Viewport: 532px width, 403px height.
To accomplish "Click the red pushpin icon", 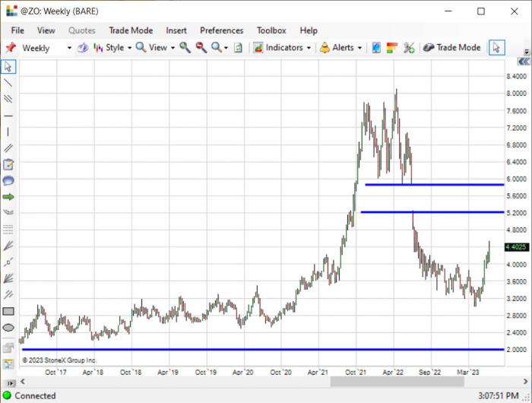I will coord(11,48).
